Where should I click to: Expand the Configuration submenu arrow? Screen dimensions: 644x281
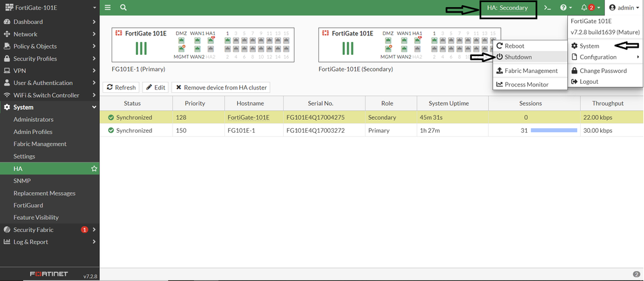[638, 57]
